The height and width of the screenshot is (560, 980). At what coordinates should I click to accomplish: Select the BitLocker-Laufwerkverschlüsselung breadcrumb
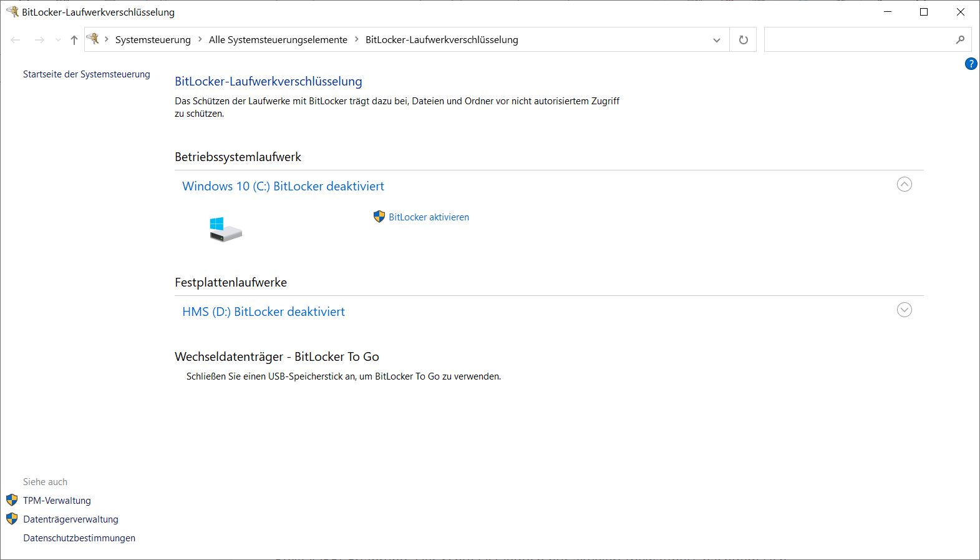click(x=442, y=40)
